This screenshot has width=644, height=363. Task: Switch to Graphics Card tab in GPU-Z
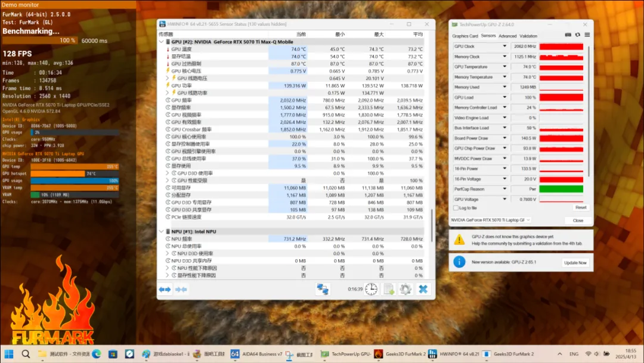point(465,36)
